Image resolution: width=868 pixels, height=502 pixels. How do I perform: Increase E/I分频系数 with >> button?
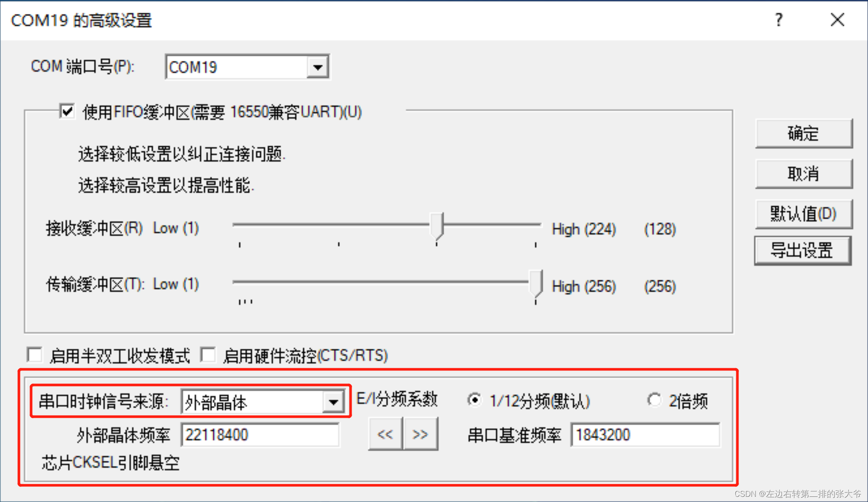pos(420,433)
